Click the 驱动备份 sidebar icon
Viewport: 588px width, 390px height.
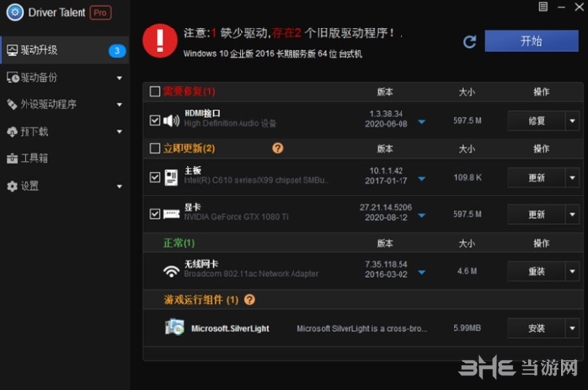point(13,78)
